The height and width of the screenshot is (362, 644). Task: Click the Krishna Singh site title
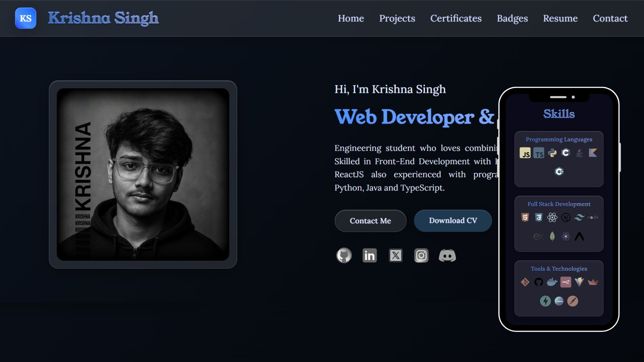click(x=103, y=18)
